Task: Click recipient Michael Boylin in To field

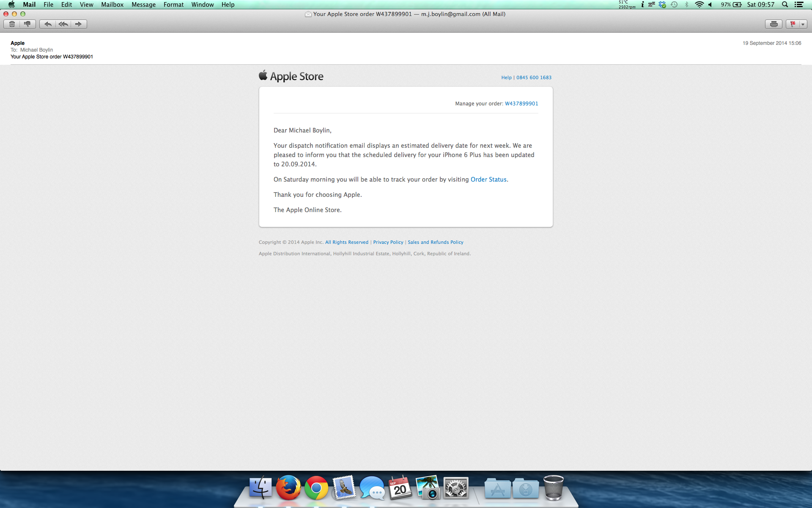Action: 37,50
